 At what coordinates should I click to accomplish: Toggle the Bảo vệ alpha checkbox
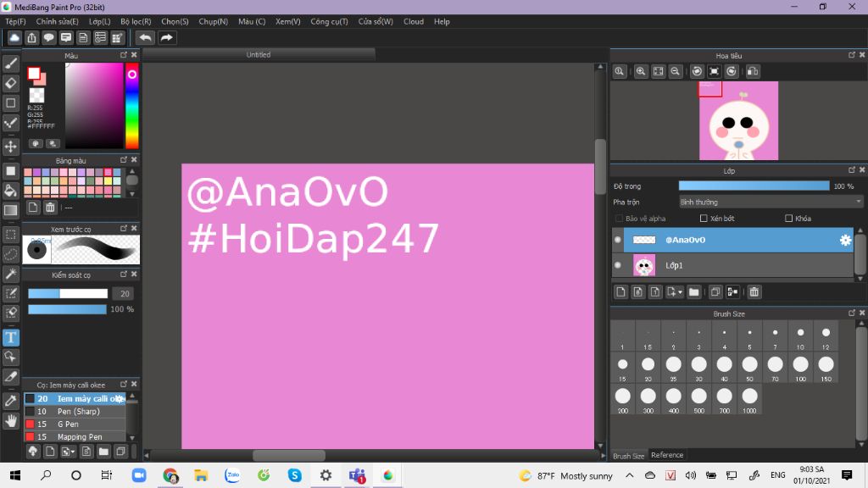coord(619,219)
